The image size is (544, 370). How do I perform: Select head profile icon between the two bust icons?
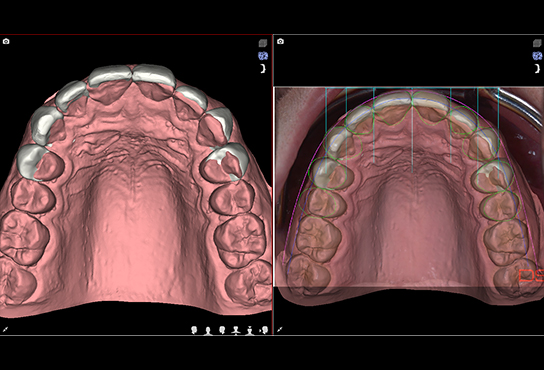(x=222, y=330)
